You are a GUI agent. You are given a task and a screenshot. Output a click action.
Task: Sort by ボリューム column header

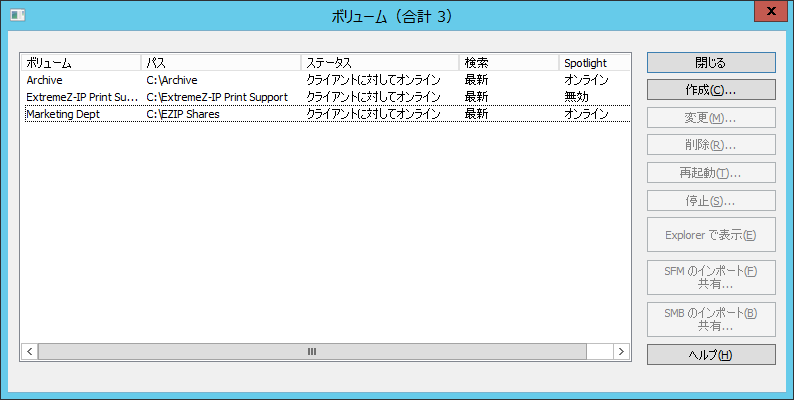point(80,62)
